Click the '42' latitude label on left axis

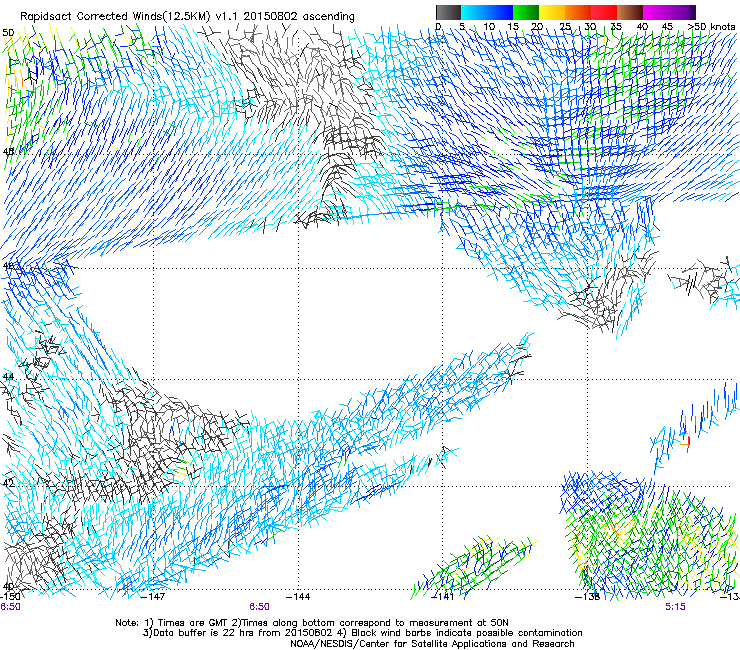[x=8, y=484]
